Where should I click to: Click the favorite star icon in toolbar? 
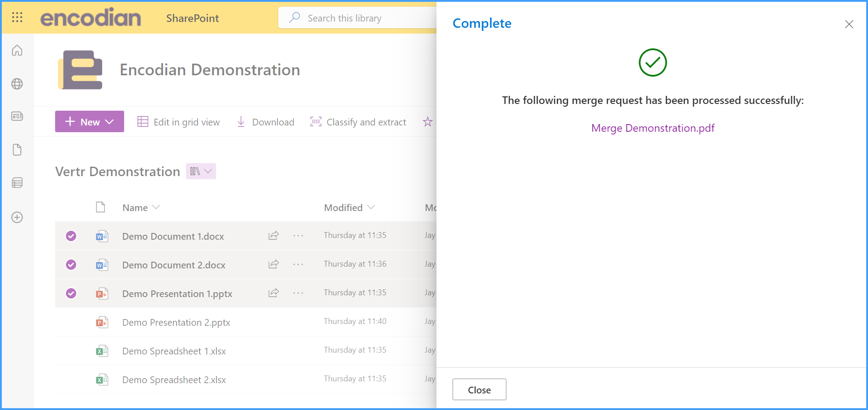click(428, 122)
